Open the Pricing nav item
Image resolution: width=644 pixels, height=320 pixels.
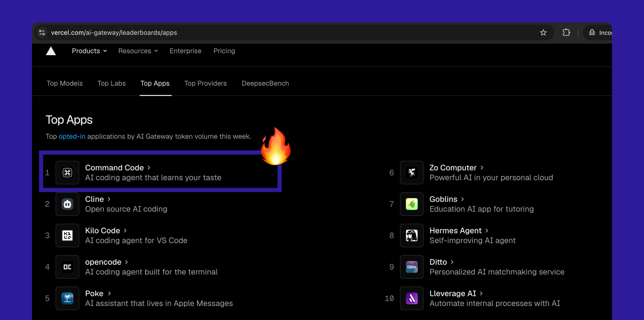tap(224, 51)
